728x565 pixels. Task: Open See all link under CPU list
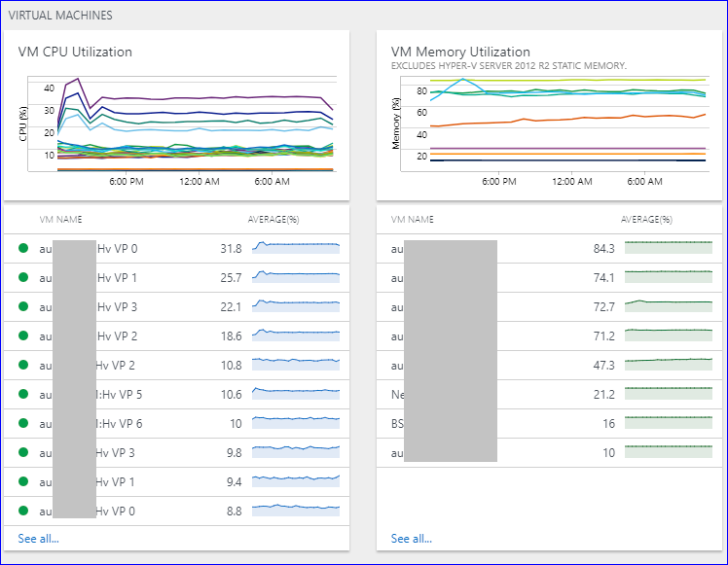point(38,539)
